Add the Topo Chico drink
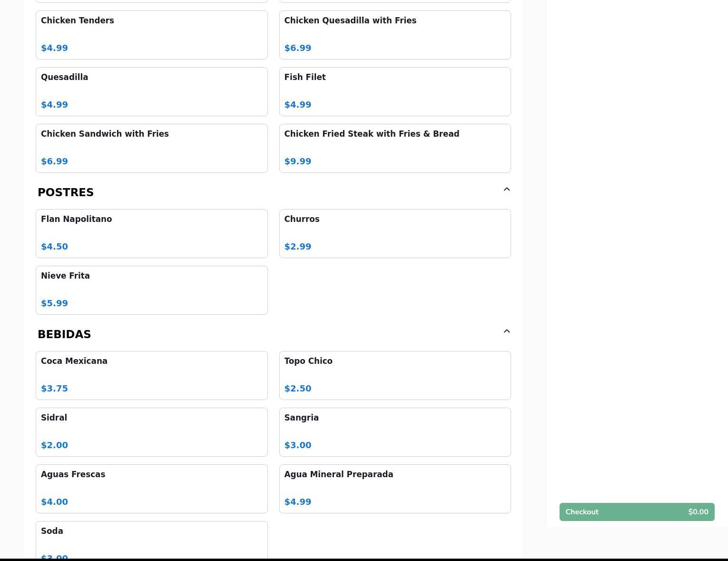This screenshot has width=728, height=561. click(394, 375)
